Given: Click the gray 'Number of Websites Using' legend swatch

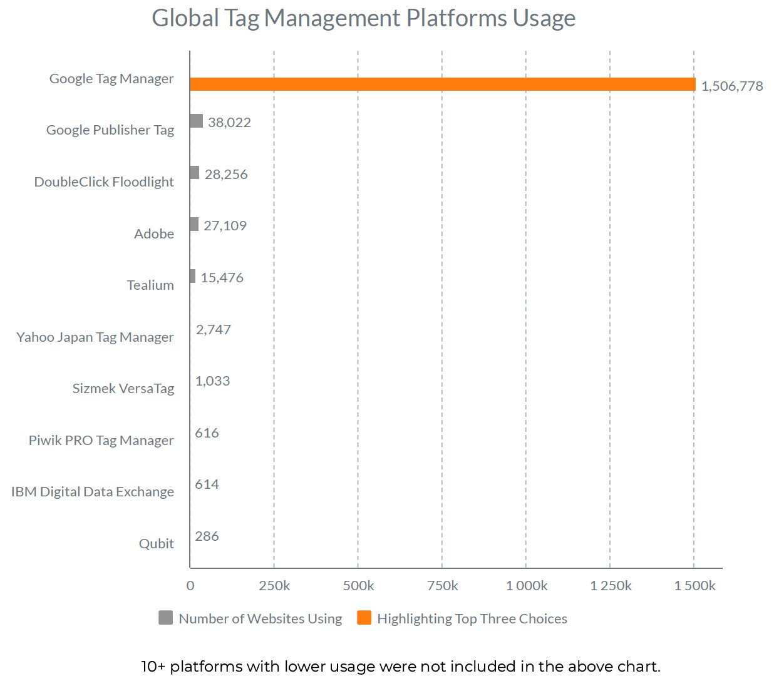Looking at the screenshot, I should (165, 618).
